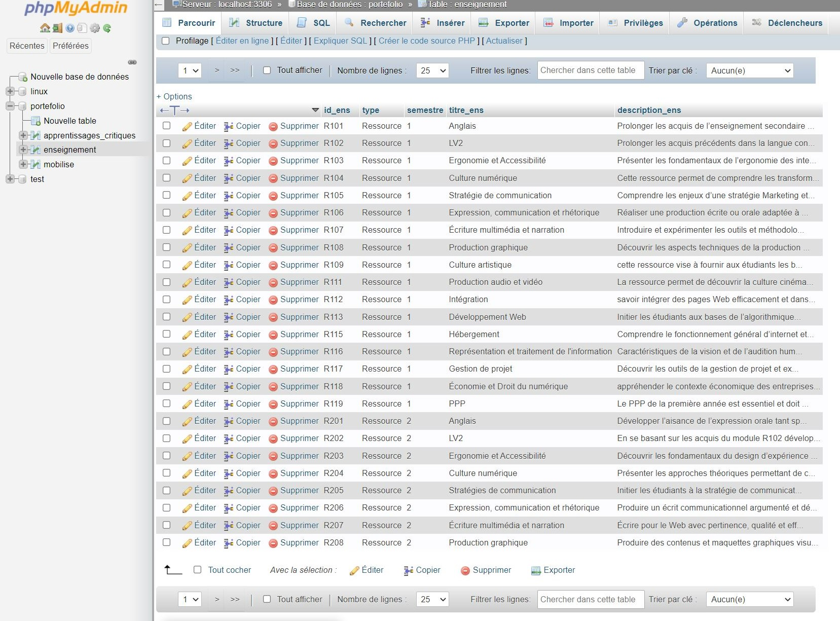Switch to the Structure tab

(256, 23)
